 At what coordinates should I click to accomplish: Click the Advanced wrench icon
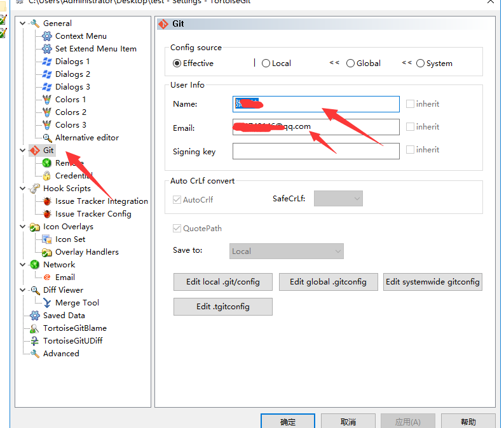[35, 354]
